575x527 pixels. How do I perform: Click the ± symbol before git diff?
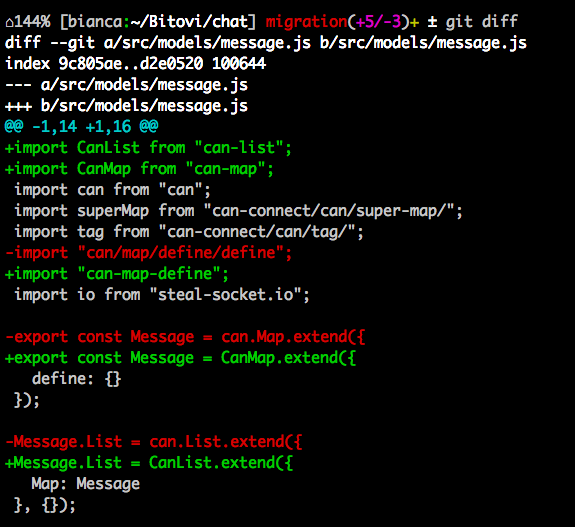(432, 22)
